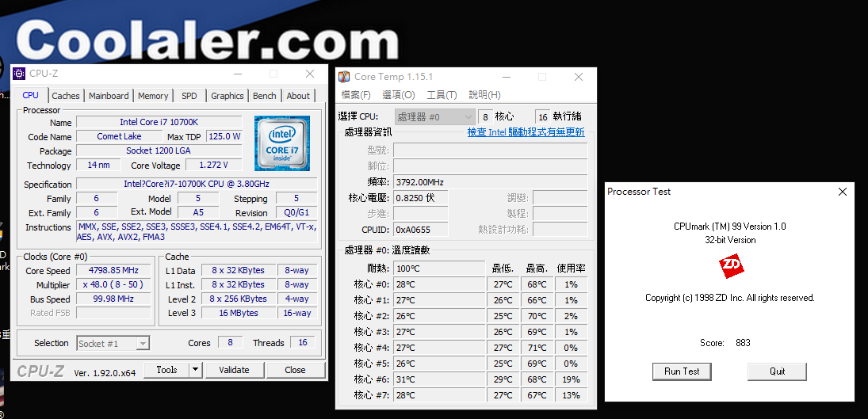Open the 選項(O) menu in Core Temp
868x419 pixels.
click(x=399, y=95)
